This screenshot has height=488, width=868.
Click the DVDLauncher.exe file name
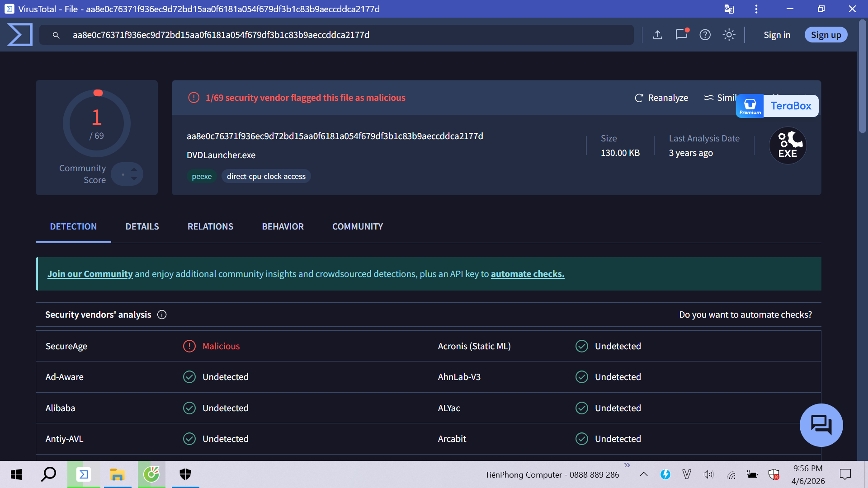(221, 155)
